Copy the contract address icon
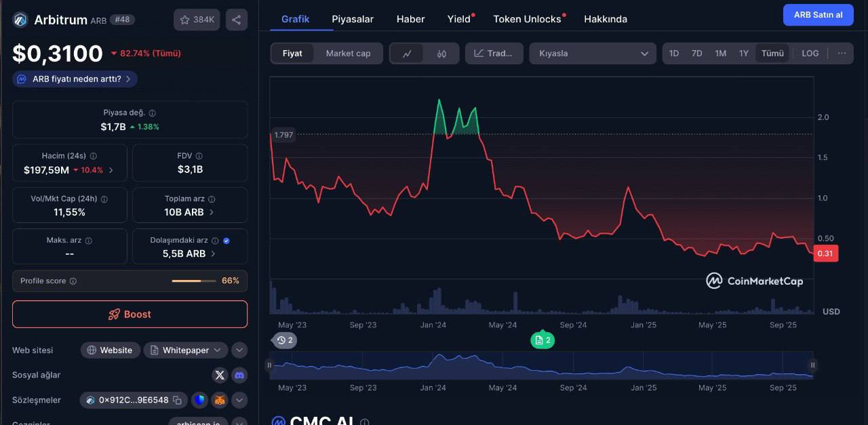The height and width of the screenshot is (425, 868). (177, 400)
